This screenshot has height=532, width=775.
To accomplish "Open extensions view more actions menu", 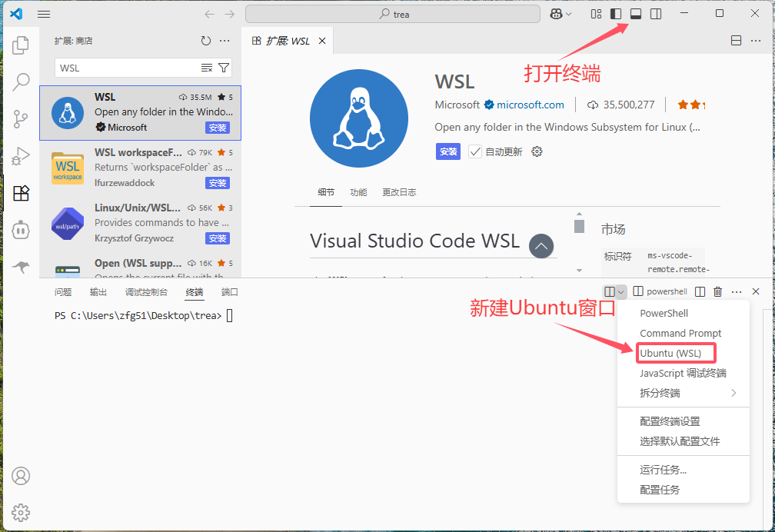I will 225,41.
